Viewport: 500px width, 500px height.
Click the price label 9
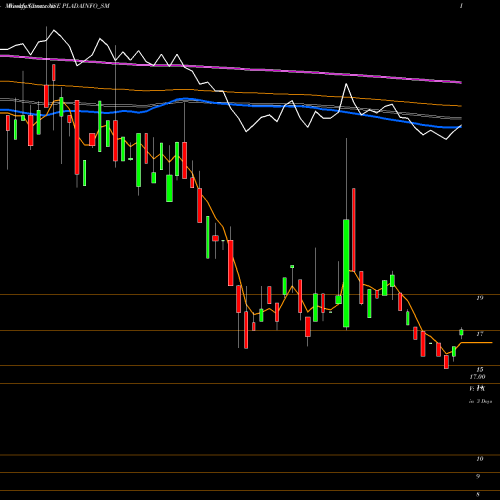pos(478,476)
